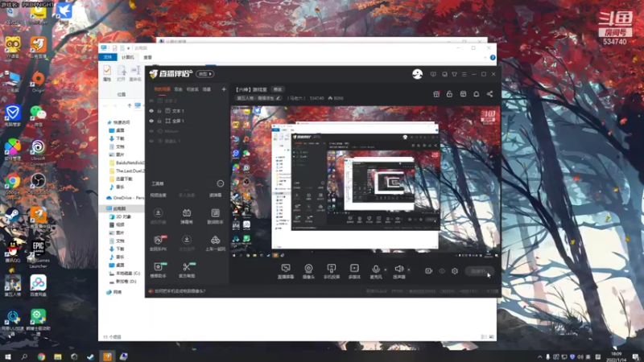644x362 pixels.
Task: Click the share icon below the title bar
Action: (490, 94)
